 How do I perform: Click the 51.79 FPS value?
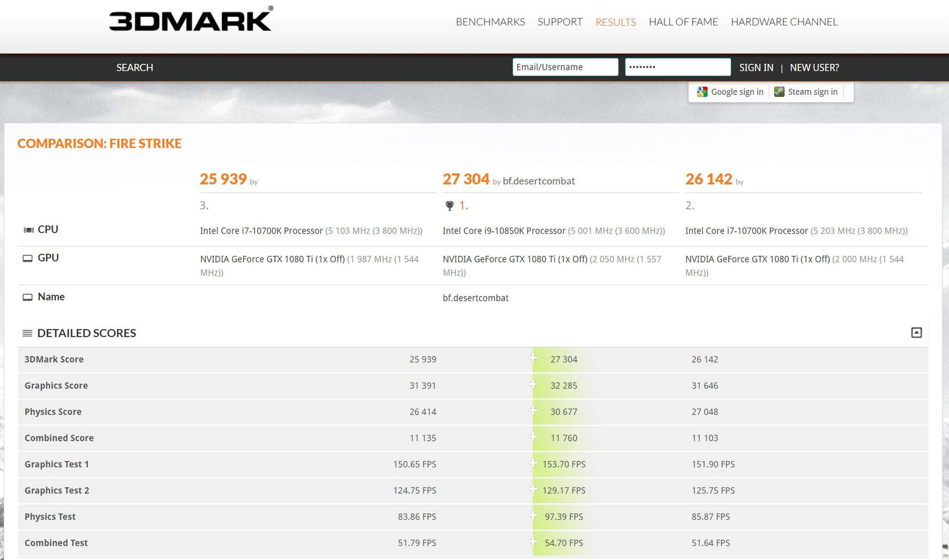pyautogui.click(x=417, y=543)
